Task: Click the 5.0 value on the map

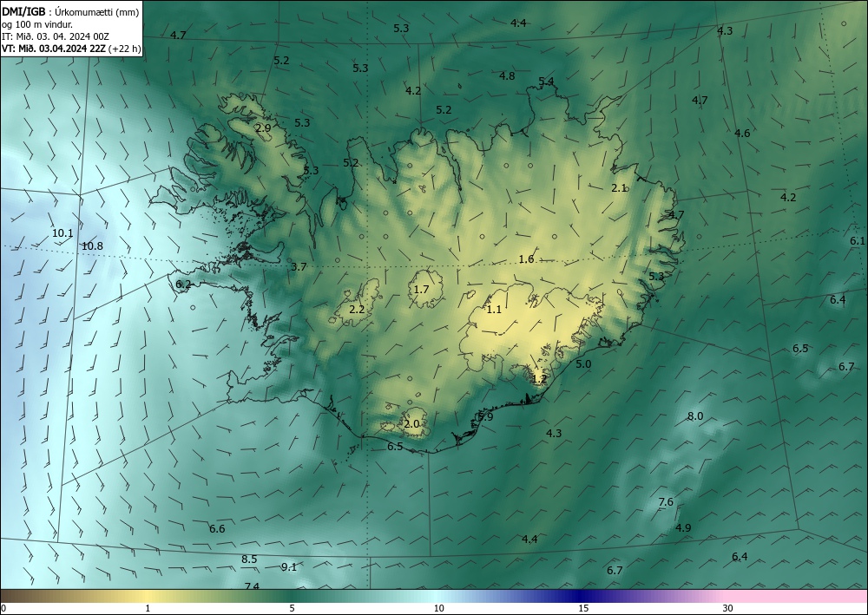Action: [x=583, y=364]
